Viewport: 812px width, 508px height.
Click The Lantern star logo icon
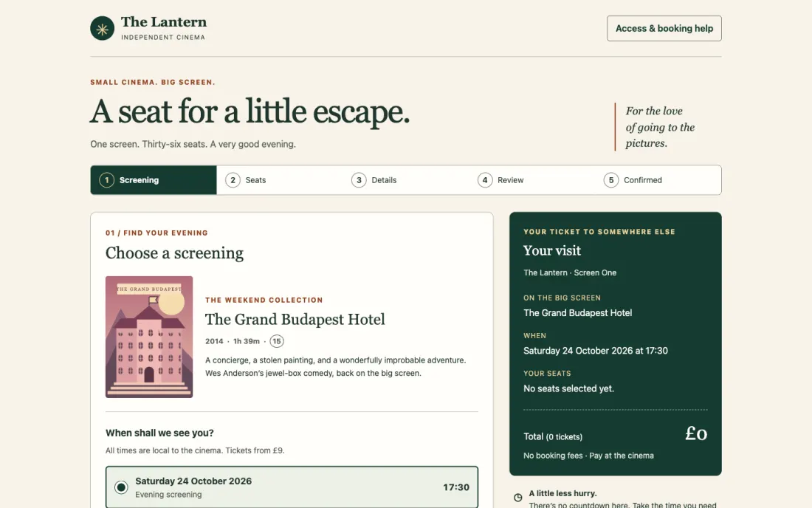[102, 29]
